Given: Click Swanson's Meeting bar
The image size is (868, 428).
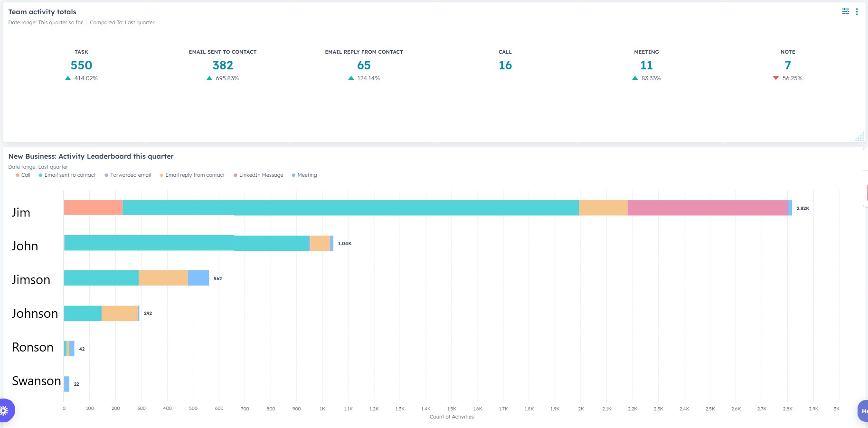Looking at the screenshot, I should pyautogui.click(x=66, y=384).
